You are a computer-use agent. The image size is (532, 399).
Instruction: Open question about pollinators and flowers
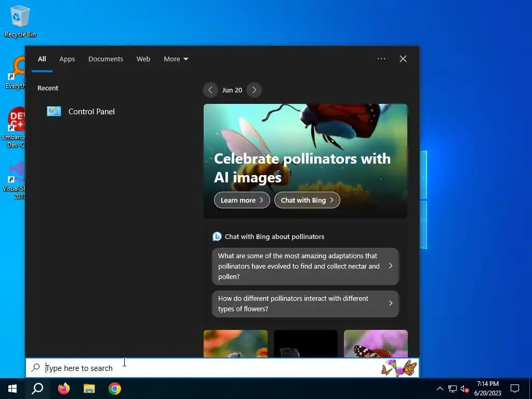(x=305, y=303)
